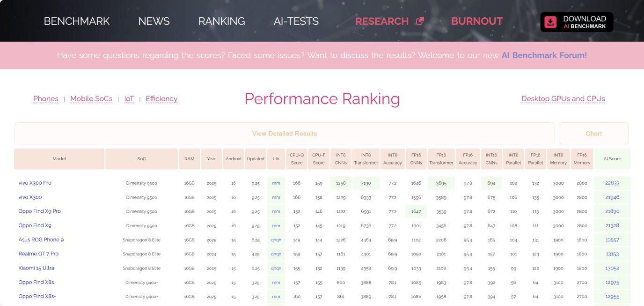The height and width of the screenshot is (306, 644).
Task: Sort by INT8 Transformer column header
Action: point(366,159)
